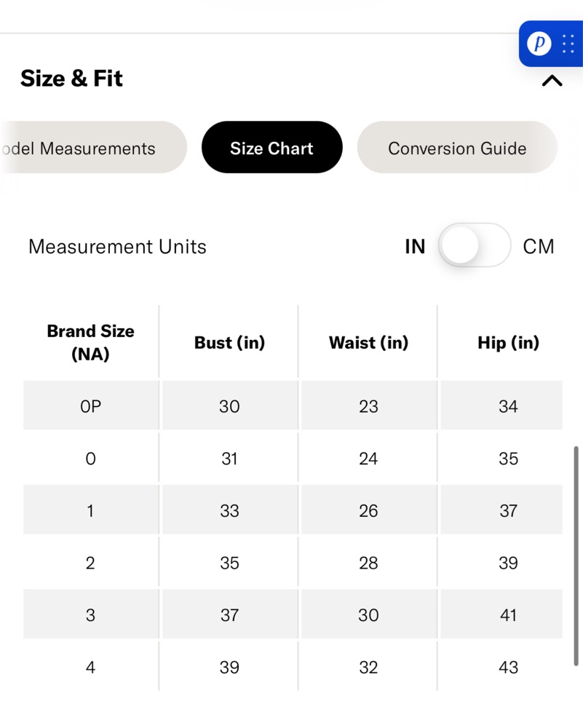Screen dimensions: 583x728
Task: Click the hip value 43 cell
Action: click(508, 667)
